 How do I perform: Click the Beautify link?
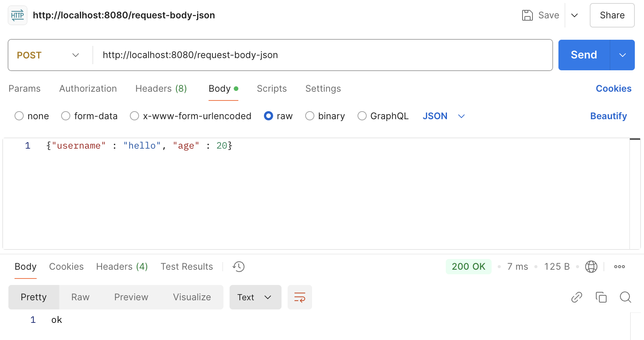click(608, 116)
